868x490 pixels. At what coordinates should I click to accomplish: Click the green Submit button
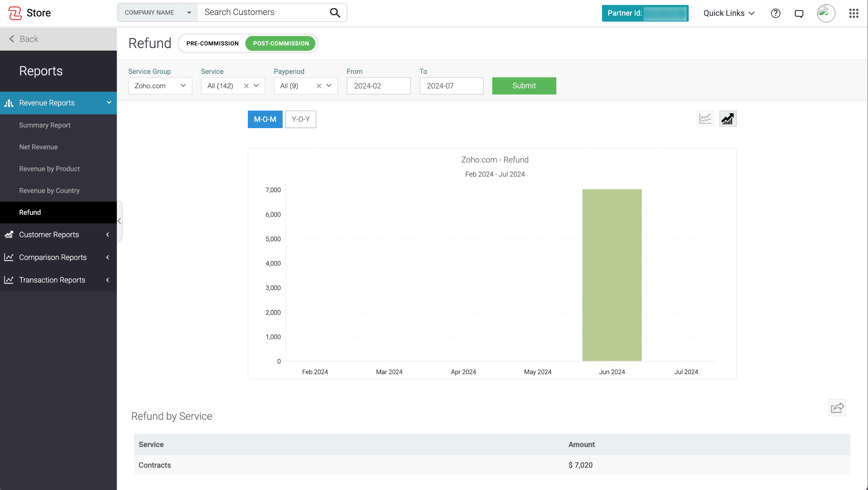(x=524, y=86)
